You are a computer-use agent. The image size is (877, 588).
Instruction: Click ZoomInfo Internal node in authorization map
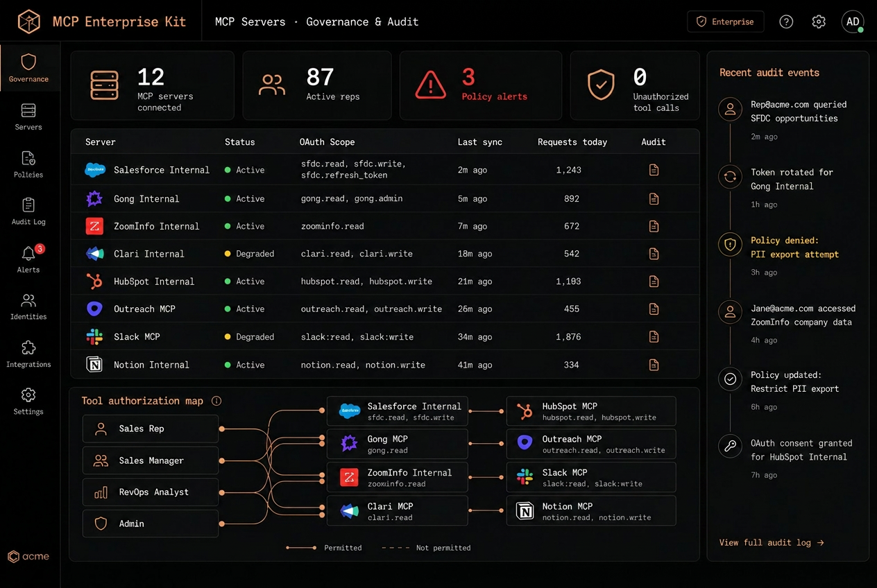pyautogui.click(x=398, y=478)
